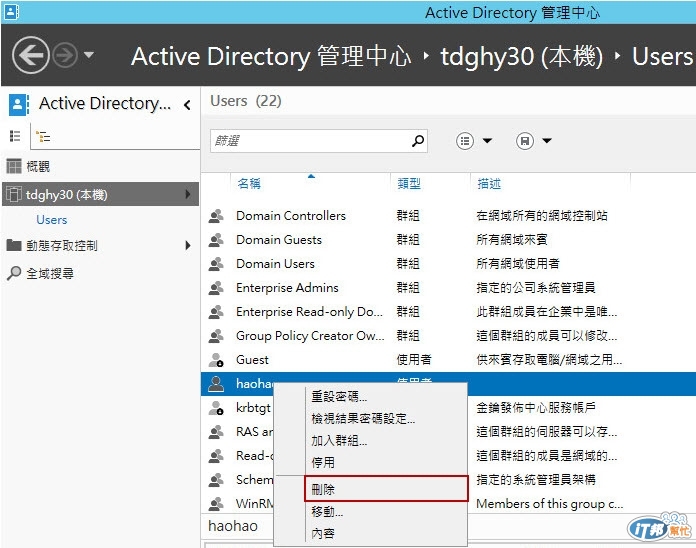Click the Enterprise Read-only group icon

216,311
